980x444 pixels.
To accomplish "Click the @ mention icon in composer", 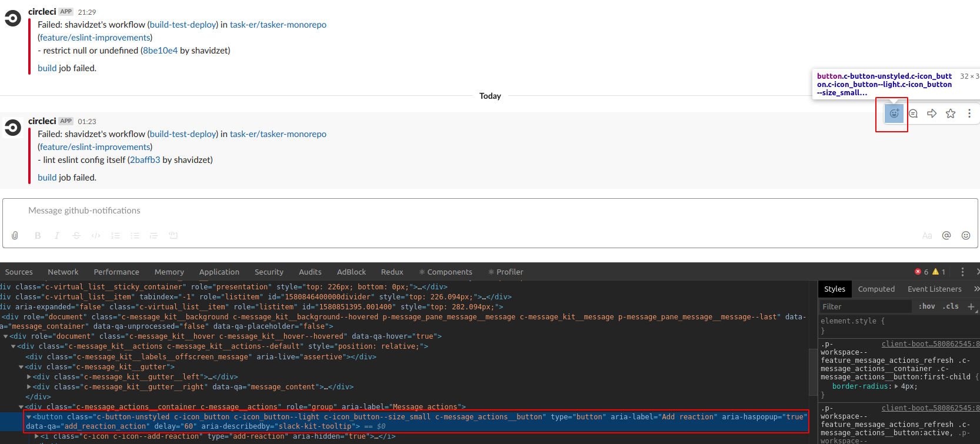I will [x=946, y=235].
